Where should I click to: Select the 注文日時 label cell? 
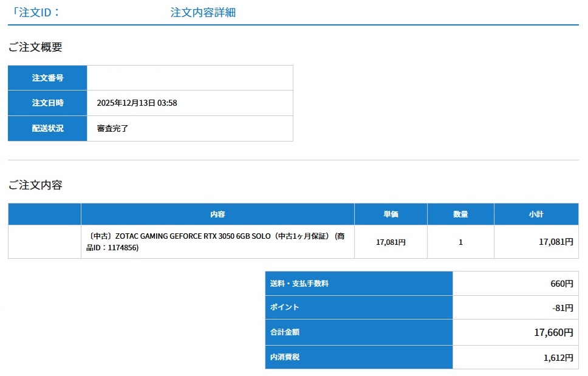(x=47, y=103)
